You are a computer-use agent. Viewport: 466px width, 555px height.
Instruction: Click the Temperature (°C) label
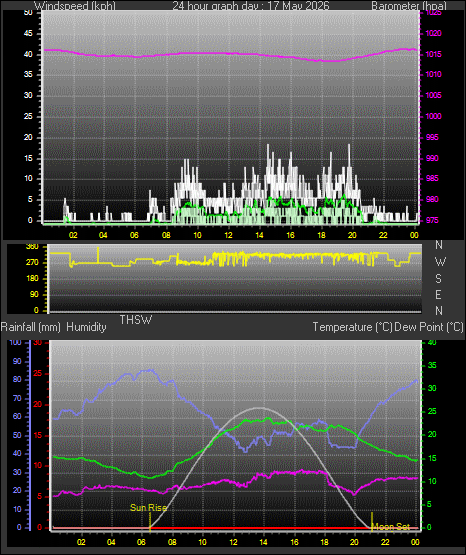(x=352, y=327)
